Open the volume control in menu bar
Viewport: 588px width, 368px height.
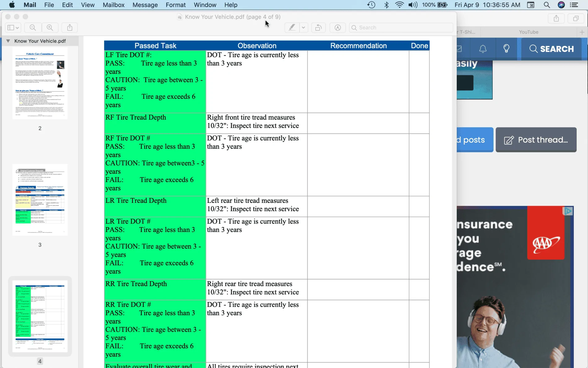[x=413, y=5]
